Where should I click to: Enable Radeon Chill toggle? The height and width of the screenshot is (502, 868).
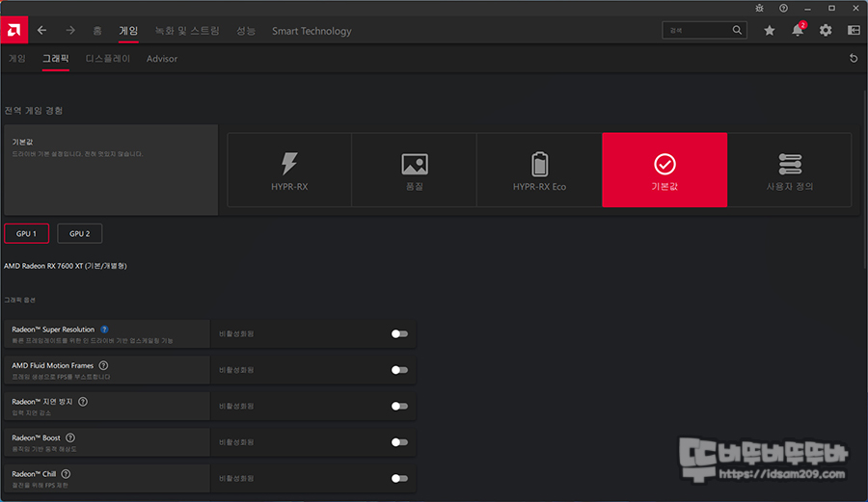(x=399, y=478)
